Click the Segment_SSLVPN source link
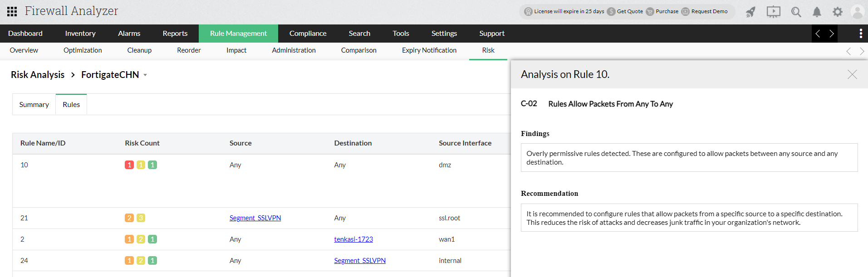The image size is (868, 277). click(x=255, y=218)
